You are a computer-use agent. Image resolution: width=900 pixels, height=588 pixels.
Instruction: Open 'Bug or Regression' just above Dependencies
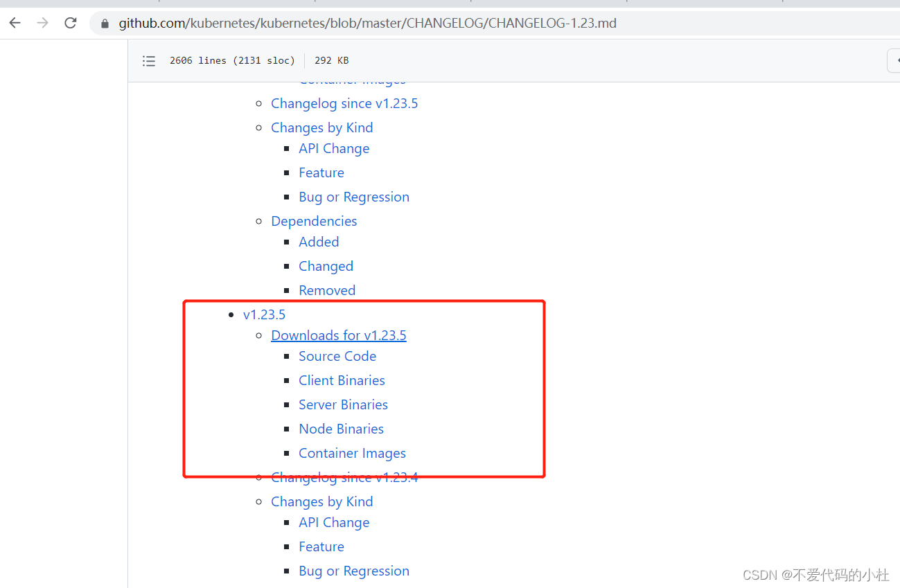coord(354,197)
